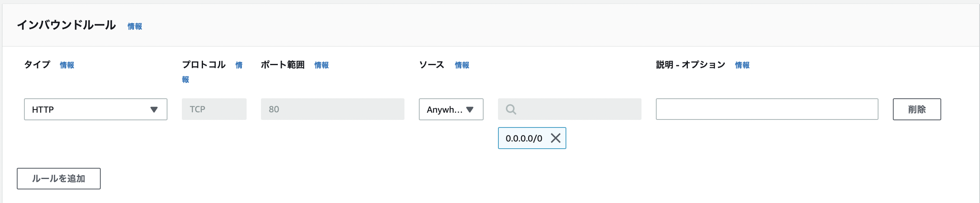Click the 説明 - オプション column label
The height and width of the screenshot is (203, 980).
691,65
